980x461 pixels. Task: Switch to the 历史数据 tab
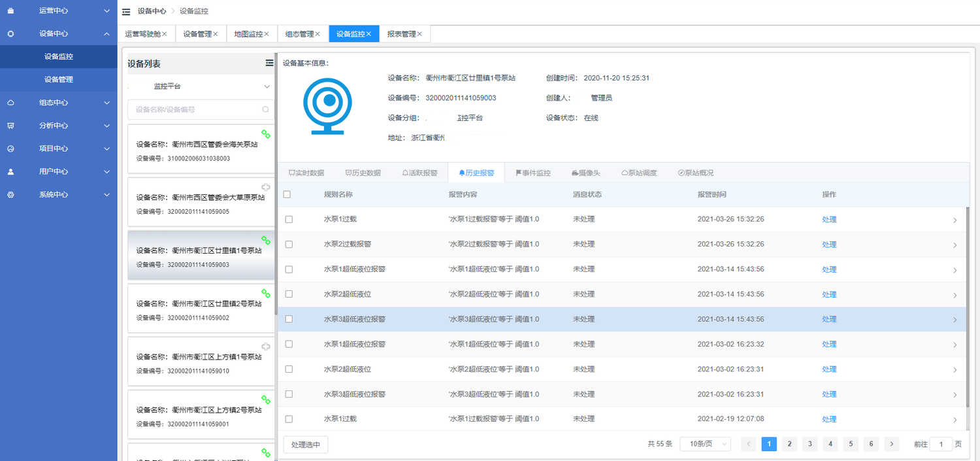point(363,173)
